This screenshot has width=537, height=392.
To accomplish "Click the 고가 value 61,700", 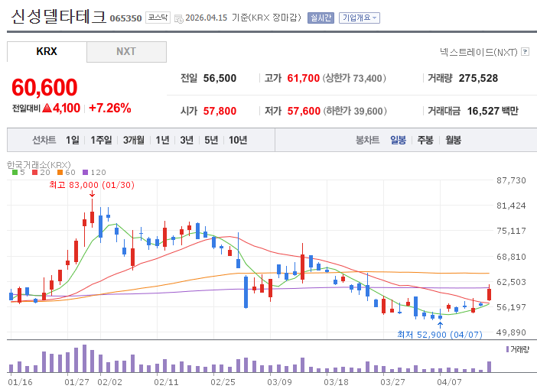I will (303, 79).
